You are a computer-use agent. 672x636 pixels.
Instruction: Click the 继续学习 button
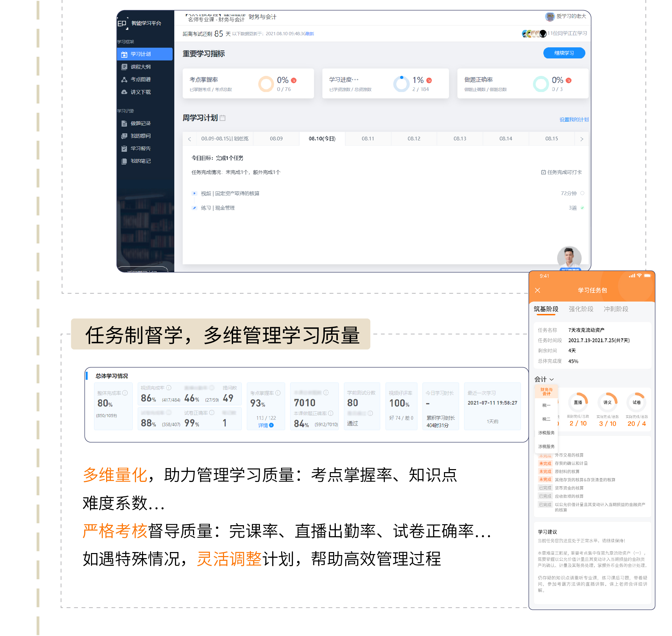[x=564, y=53]
